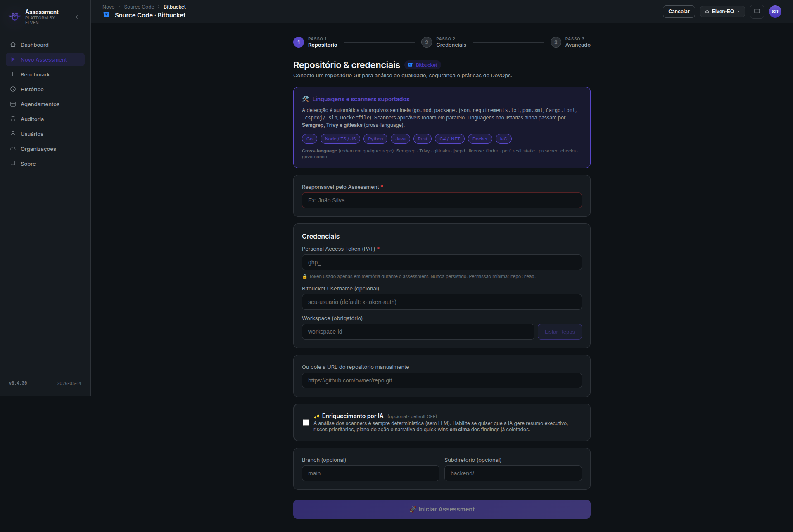Focus the Responsável pelo Assessment field
The height and width of the screenshot is (532, 793).
point(442,200)
